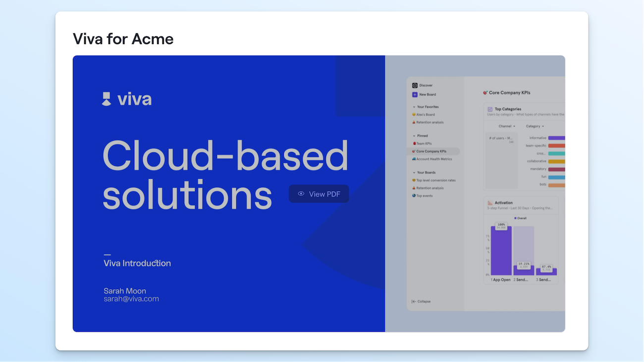Select Core Company KPIs in the sidebar
Viewport: 644px width, 362px height.
(433, 152)
